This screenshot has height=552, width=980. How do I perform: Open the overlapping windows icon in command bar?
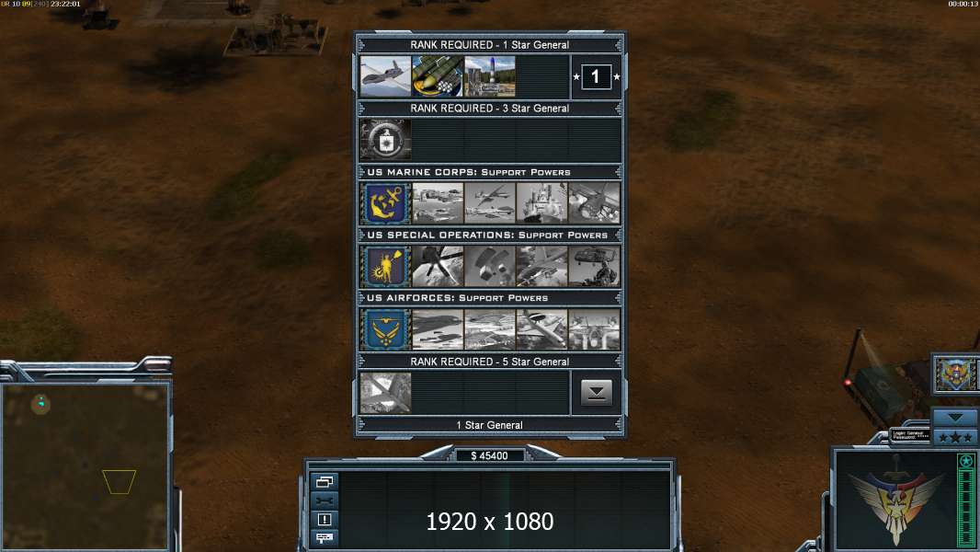click(325, 481)
